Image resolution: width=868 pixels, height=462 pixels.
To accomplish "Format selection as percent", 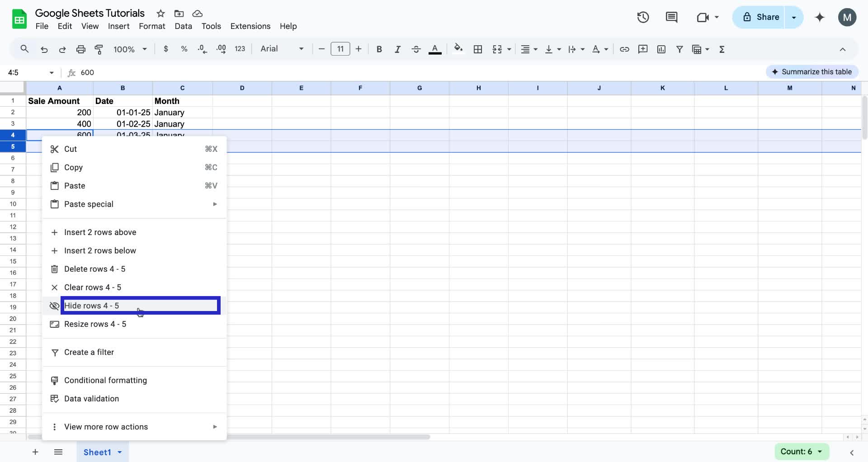I will tap(184, 49).
